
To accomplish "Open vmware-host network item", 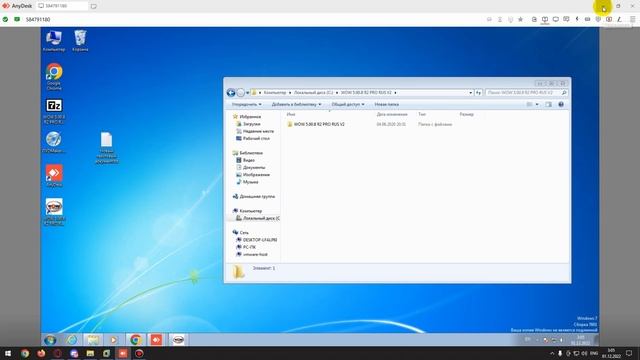I will (x=252, y=254).
